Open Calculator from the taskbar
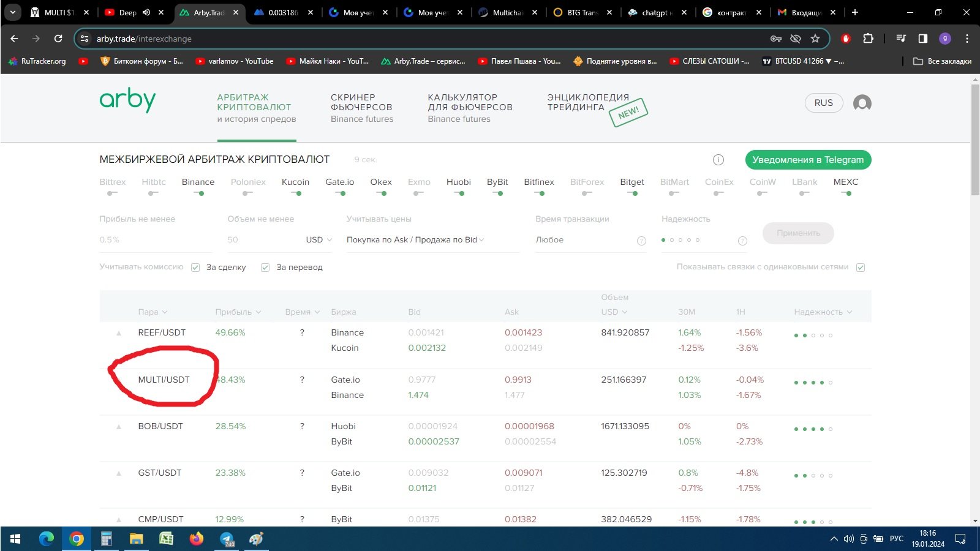Viewport: 980px width, 551px height. pos(107,539)
